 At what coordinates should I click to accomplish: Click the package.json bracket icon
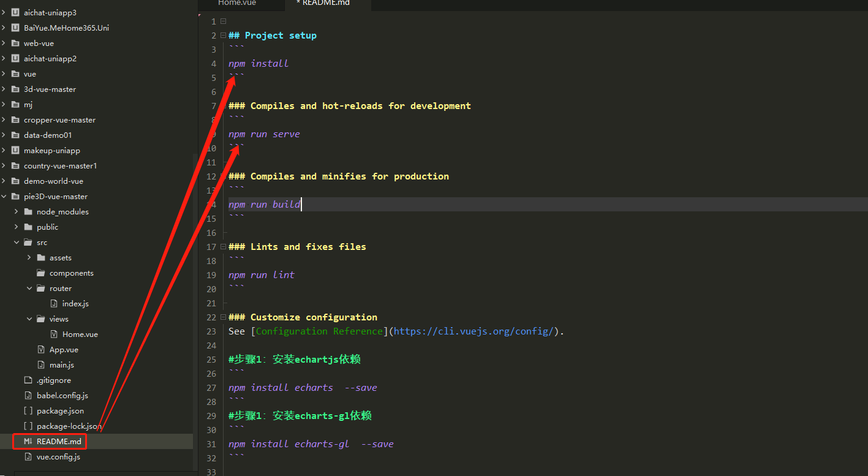[28, 410]
